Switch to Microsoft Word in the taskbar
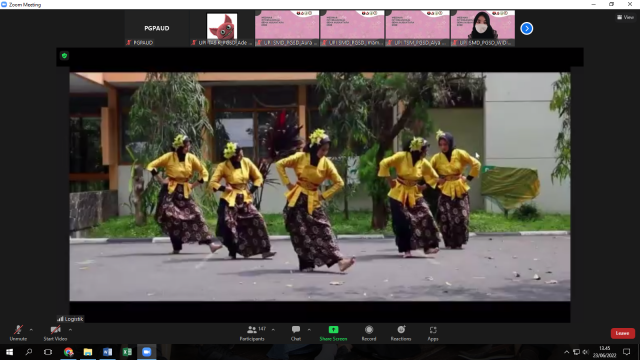This screenshot has width=640, height=360. coord(107,352)
